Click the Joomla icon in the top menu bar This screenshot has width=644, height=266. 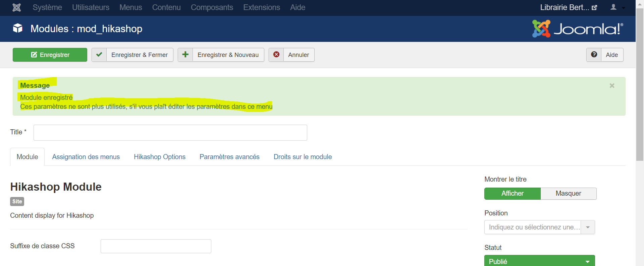[16, 7]
